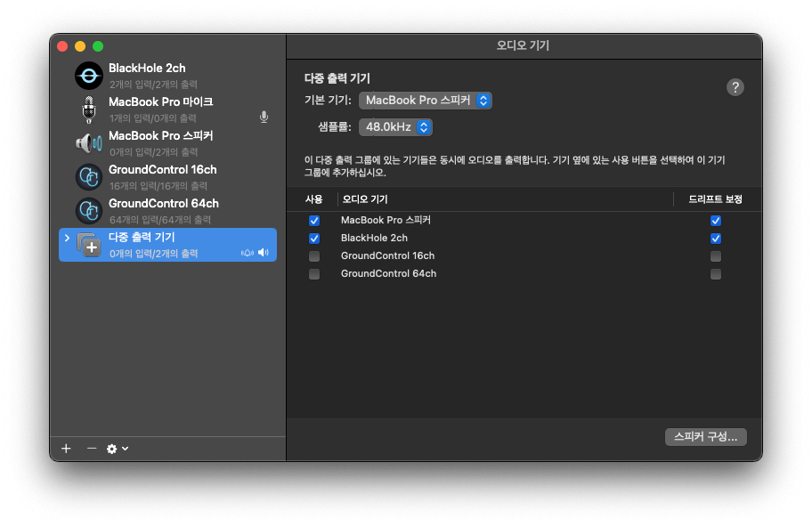Screen dimensions: 812x527
Task: Uncheck 사용 for MacBook Pro 스피커
Action: 314,221
